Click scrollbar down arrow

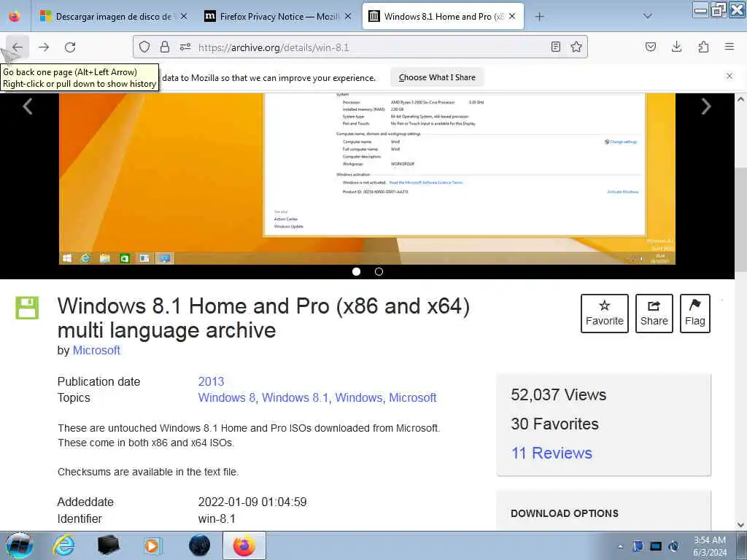(741, 525)
